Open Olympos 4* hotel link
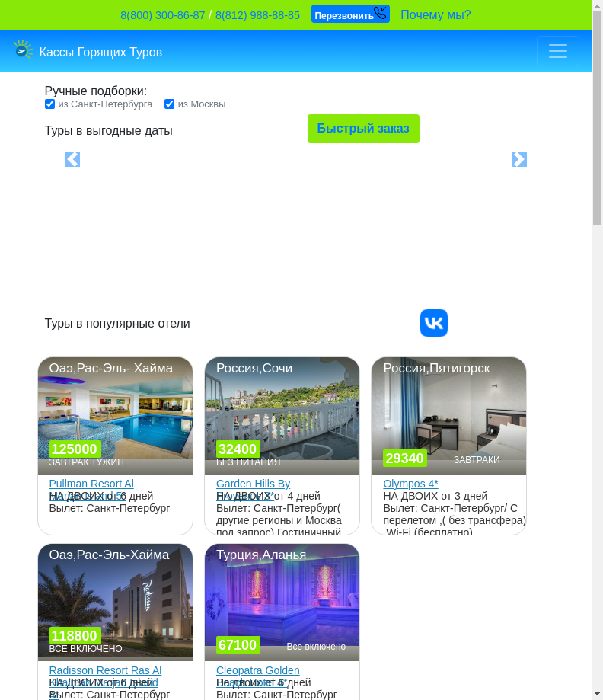 tap(410, 484)
